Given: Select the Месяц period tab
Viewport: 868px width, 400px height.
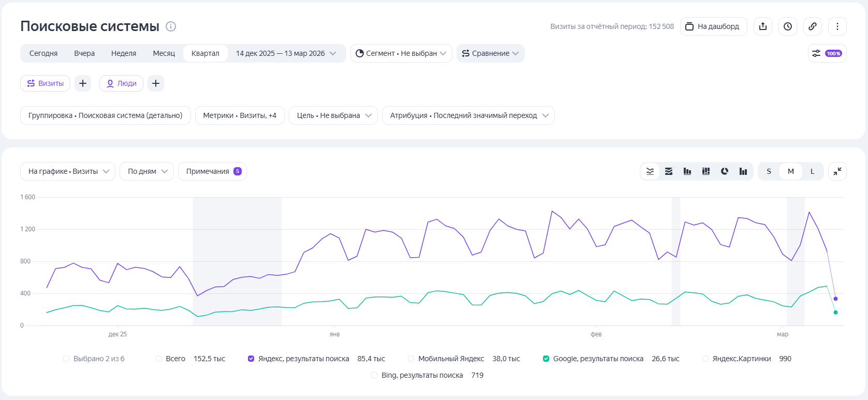Looking at the screenshot, I should (164, 53).
